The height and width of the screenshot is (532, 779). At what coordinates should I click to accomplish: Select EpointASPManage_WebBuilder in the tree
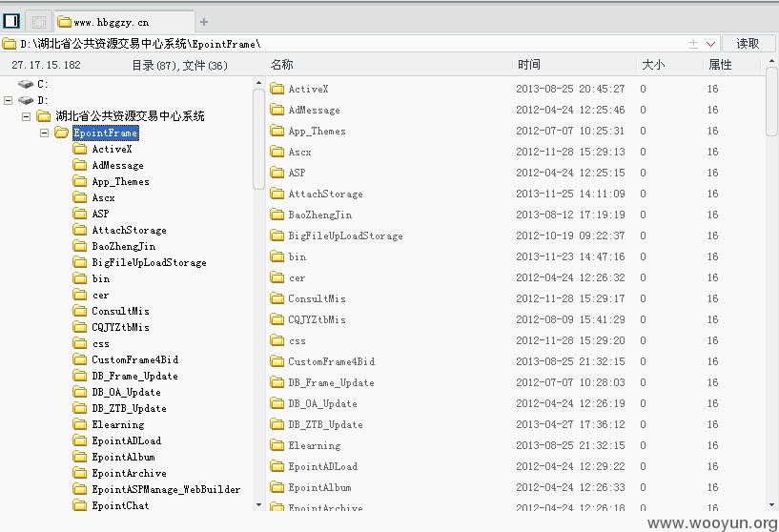click(166, 489)
